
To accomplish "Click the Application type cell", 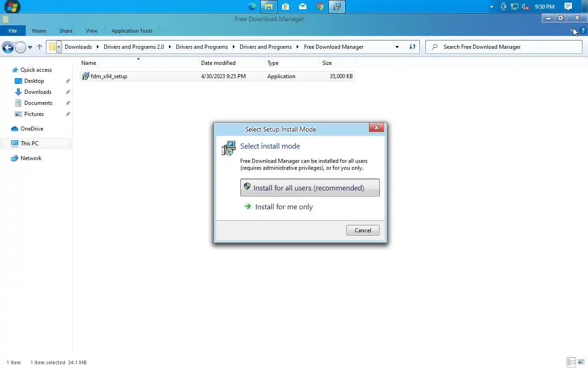I will coord(281,76).
